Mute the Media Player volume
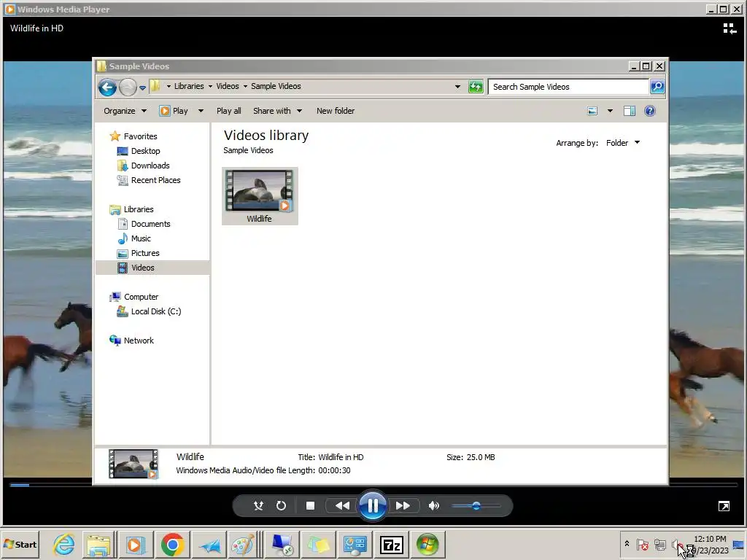Screen dimensions: 747x560 pyautogui.click(x=433, y=506)
